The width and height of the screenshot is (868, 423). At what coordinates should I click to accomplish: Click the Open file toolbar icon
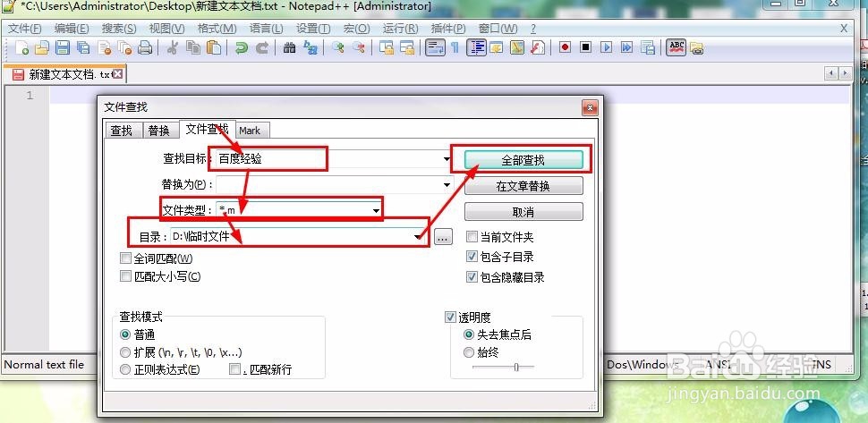(x=42, y=48)
